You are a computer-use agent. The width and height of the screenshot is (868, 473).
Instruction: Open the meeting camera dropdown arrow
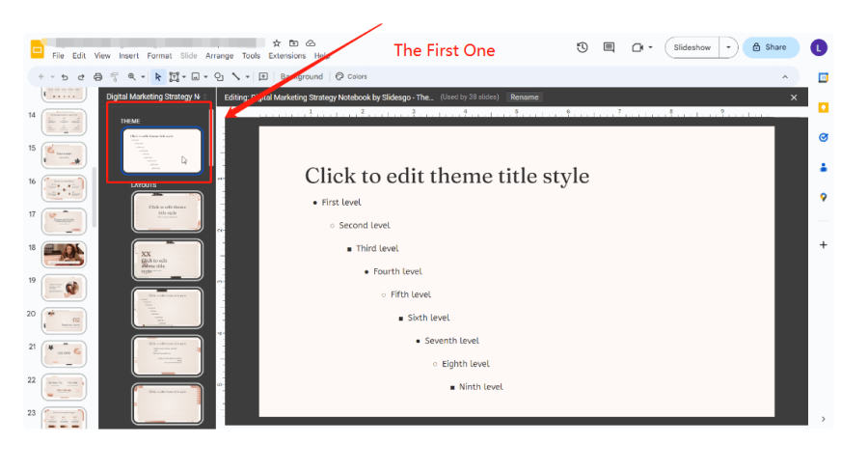tap(650, 47)
